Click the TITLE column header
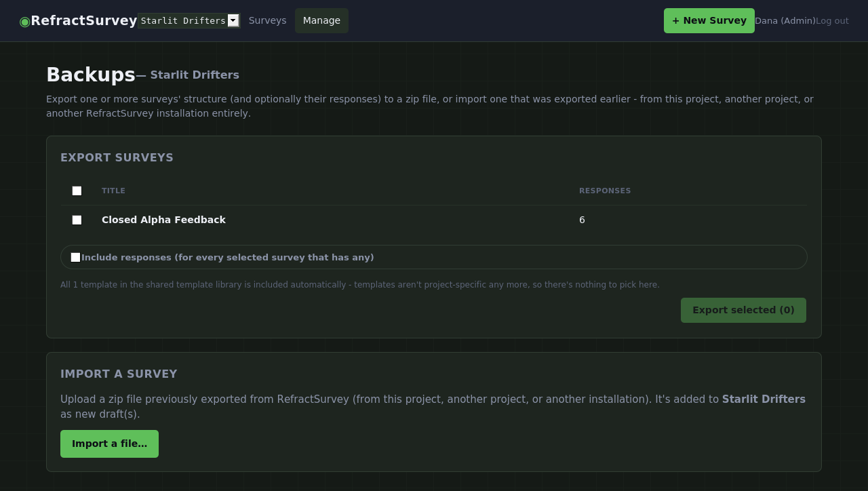This screenshot has width=868, height=491. (x=113, y=191)
